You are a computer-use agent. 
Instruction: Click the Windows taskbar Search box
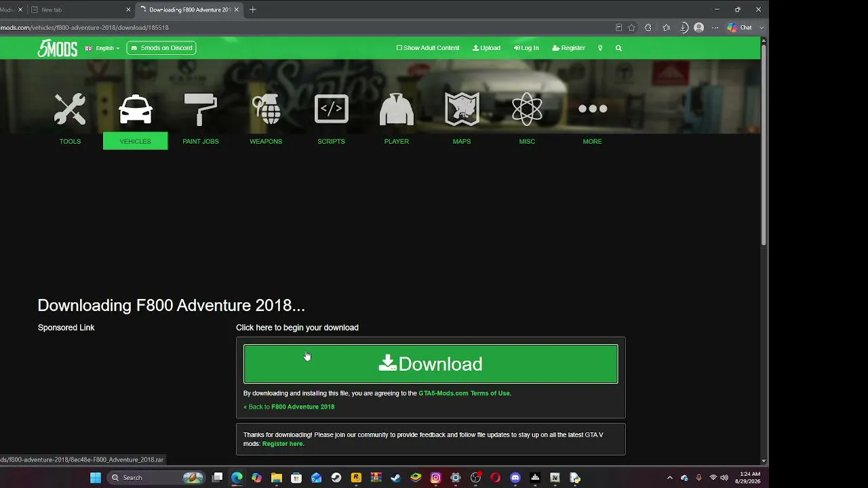point(156,478)
